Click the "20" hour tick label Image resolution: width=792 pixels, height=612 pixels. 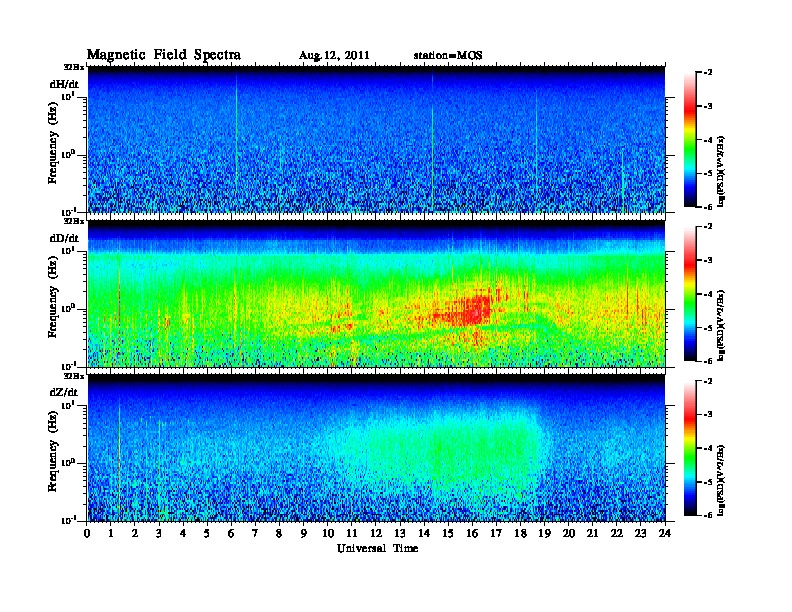[x=569, y=533]
